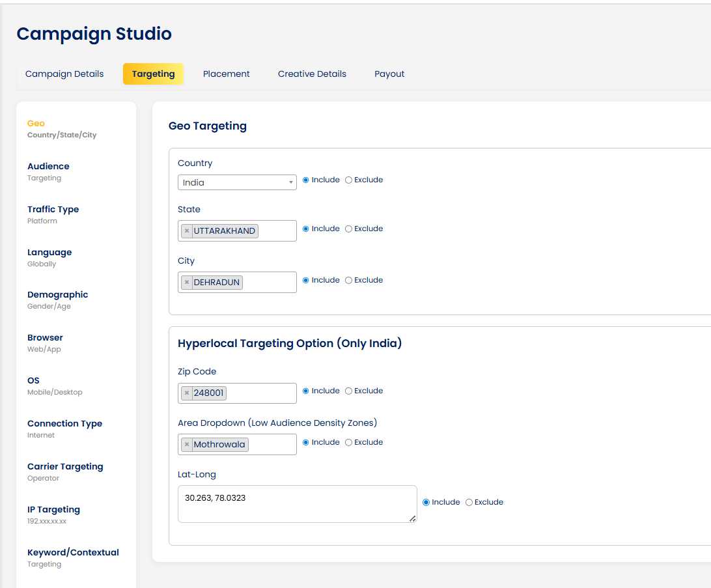Open OS Mobile/Desktop section
Screen dimensions: 711x588
(55, 386)
